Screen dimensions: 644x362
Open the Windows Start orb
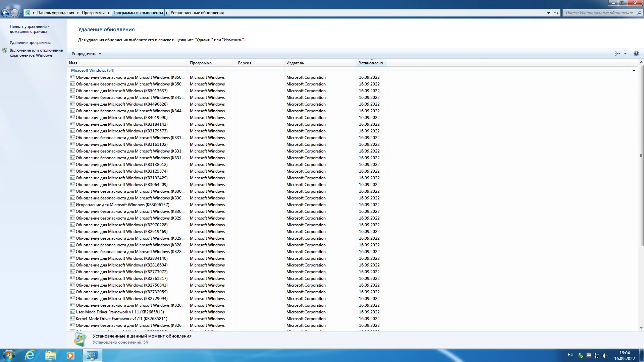(9, 355)
